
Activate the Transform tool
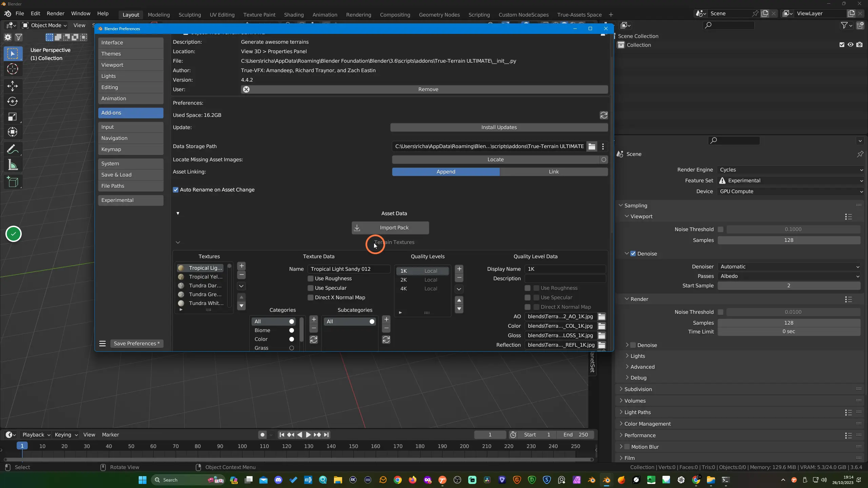(x=13, y=132)
